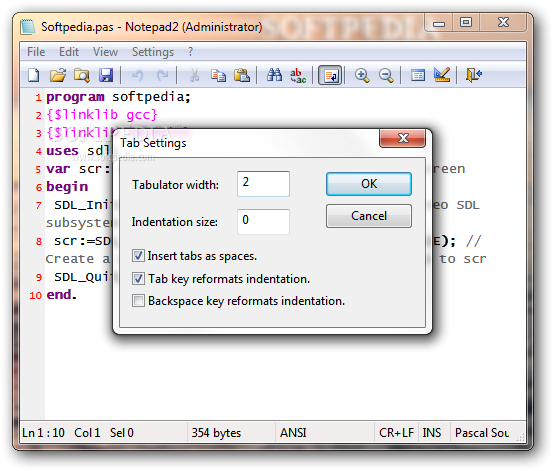Open the ? help menu
Image resolution: width=554 pixels, height=471 pixels.
point(191,52)
